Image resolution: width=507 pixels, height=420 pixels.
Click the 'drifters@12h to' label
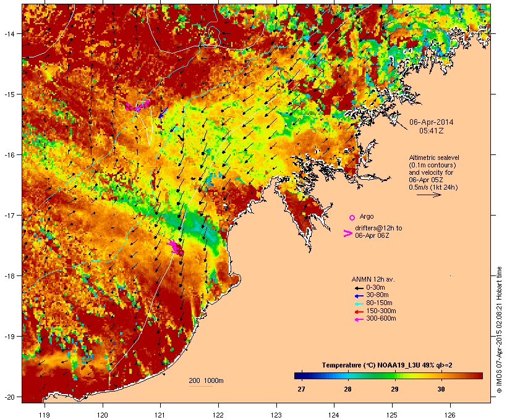[x=378, y=228]
